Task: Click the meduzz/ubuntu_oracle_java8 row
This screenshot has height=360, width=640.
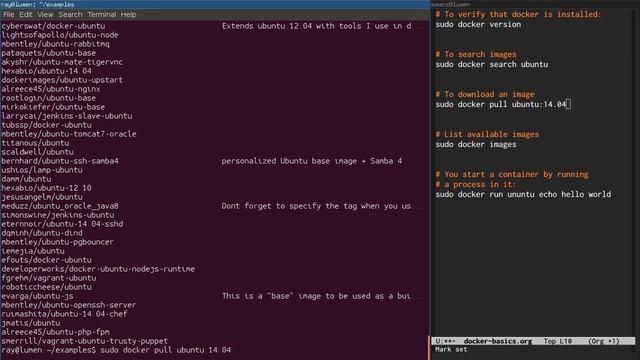Action: pos(60,206)
